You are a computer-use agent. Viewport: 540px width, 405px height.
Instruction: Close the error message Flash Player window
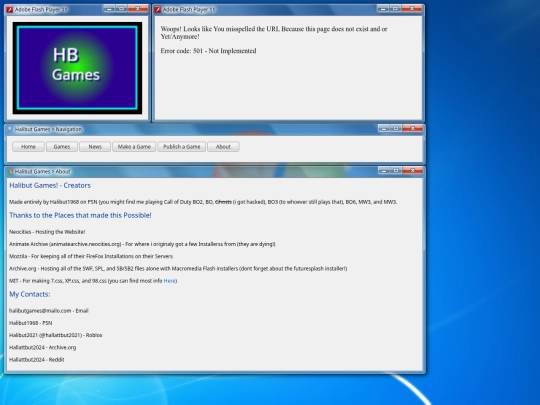tap(411, 9)
